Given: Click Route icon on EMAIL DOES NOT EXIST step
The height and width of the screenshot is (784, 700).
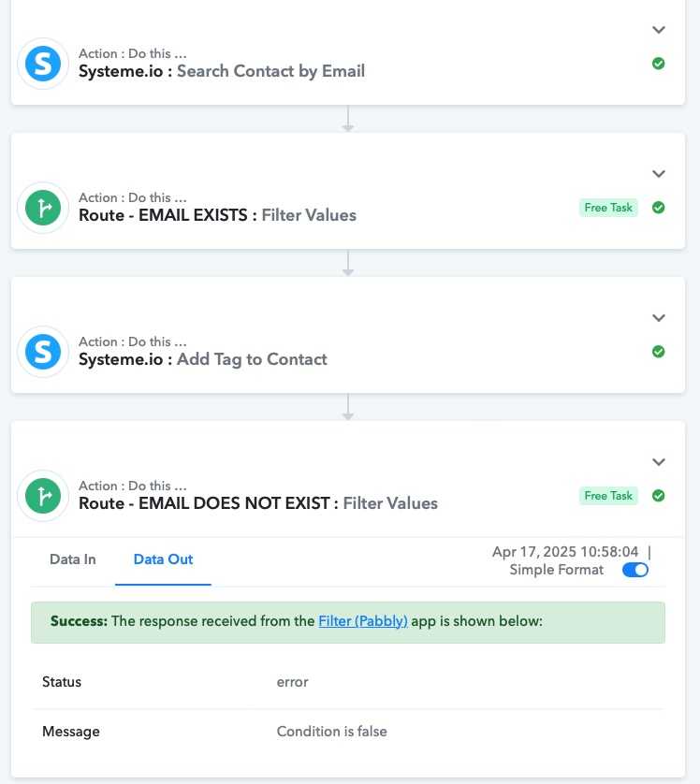Looking at the screenshot, I should (43, 496).
